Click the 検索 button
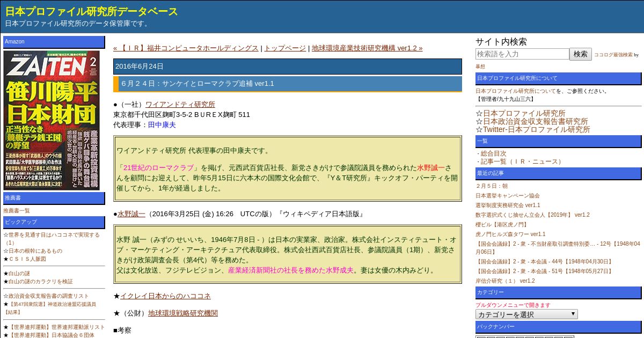Image resolution: width=644 pixels, height=338 pixels. (581, 54)
